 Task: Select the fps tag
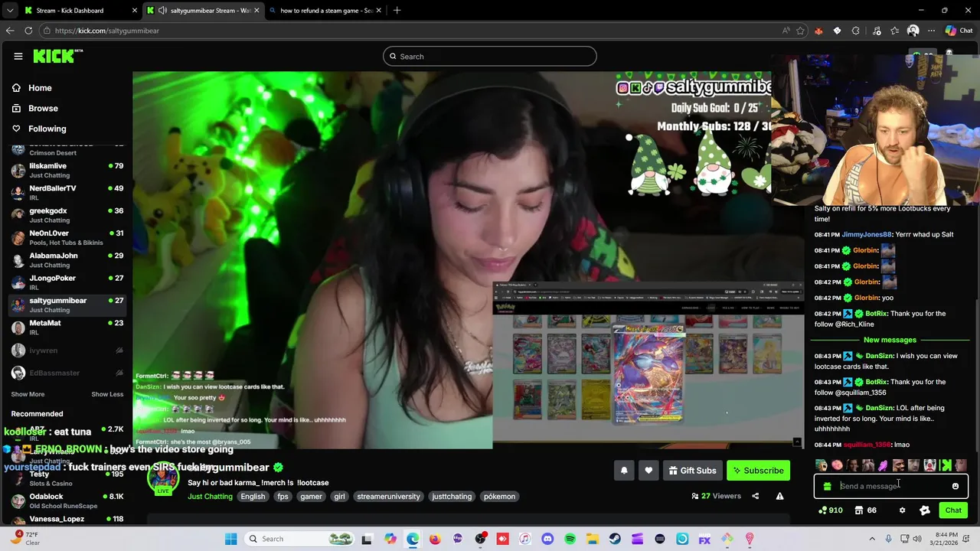tap(283, 496)
